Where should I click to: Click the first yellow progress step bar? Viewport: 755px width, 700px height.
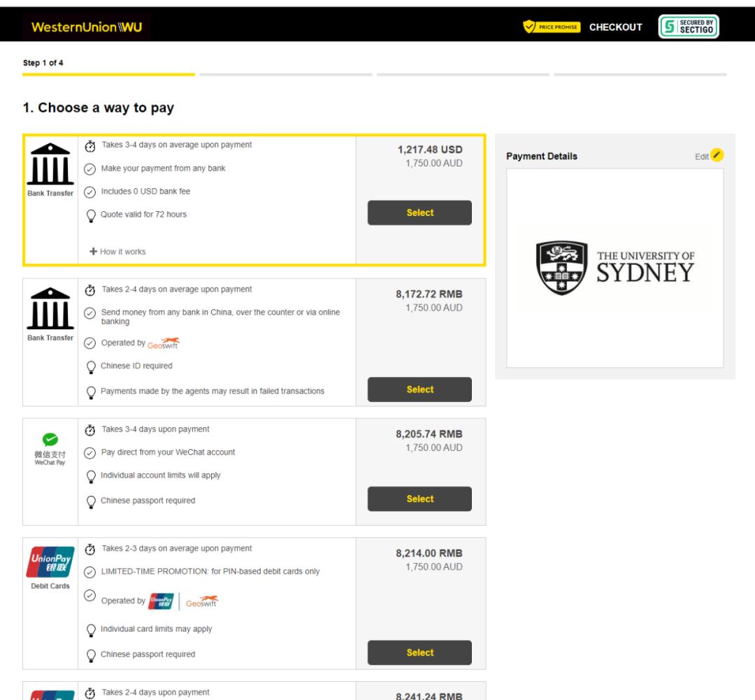coord(109,74)
